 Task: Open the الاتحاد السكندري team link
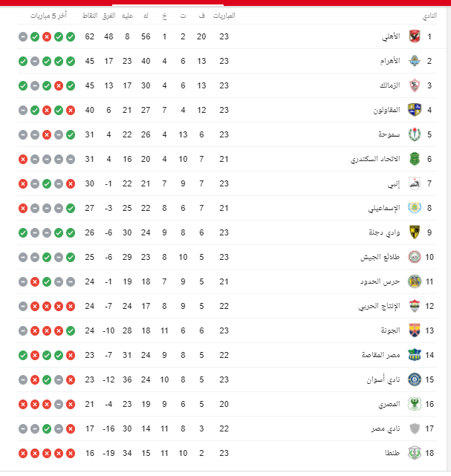(x=375, y=159)
